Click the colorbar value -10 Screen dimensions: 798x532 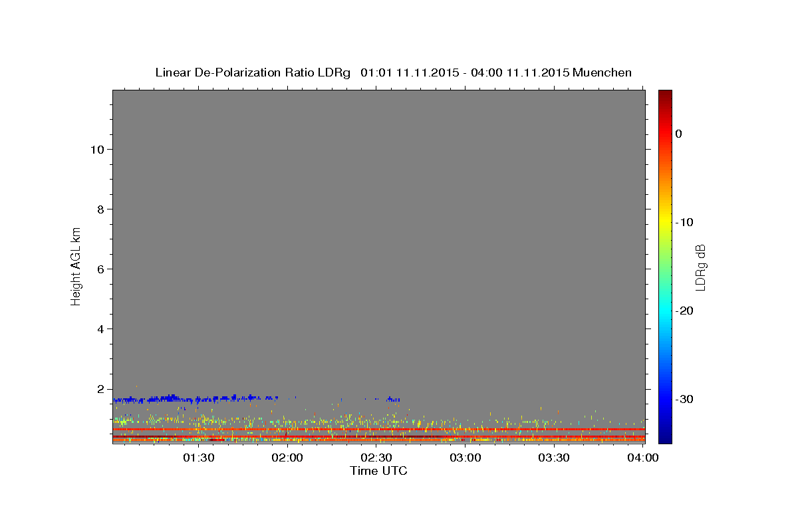tap(685, 222)
